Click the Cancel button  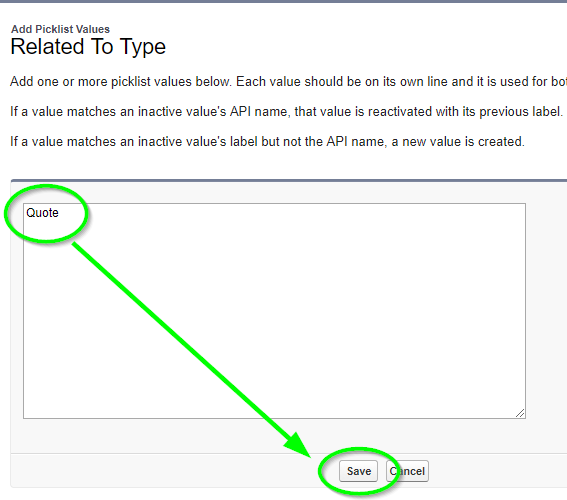pyautogui.click(x=407, y=471)
